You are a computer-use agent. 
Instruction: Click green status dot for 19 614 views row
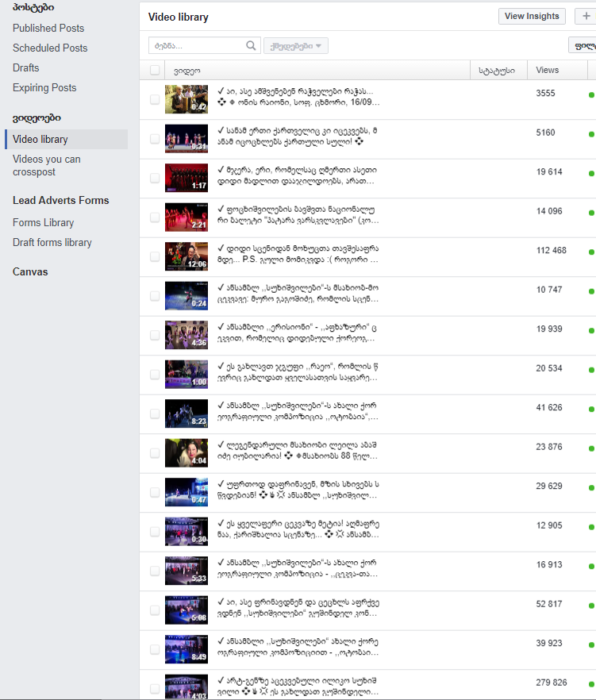coord(591,173)
